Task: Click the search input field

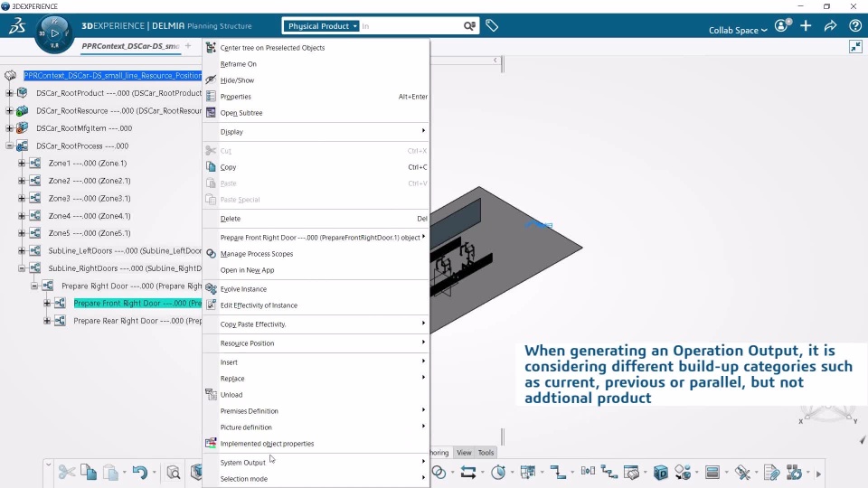Action: coord(411,26)
